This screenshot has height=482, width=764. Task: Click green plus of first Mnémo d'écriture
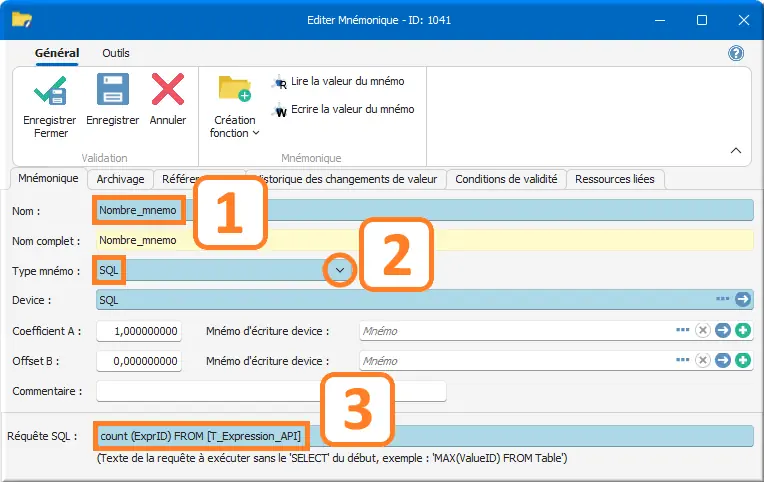[x=743, y=330]
